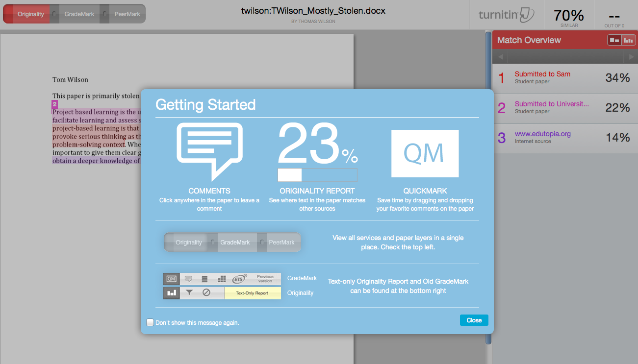Click the bar chart icon in Originality toolbar illustration
This screenshot has height=364, width=638.
click(172, 293)
